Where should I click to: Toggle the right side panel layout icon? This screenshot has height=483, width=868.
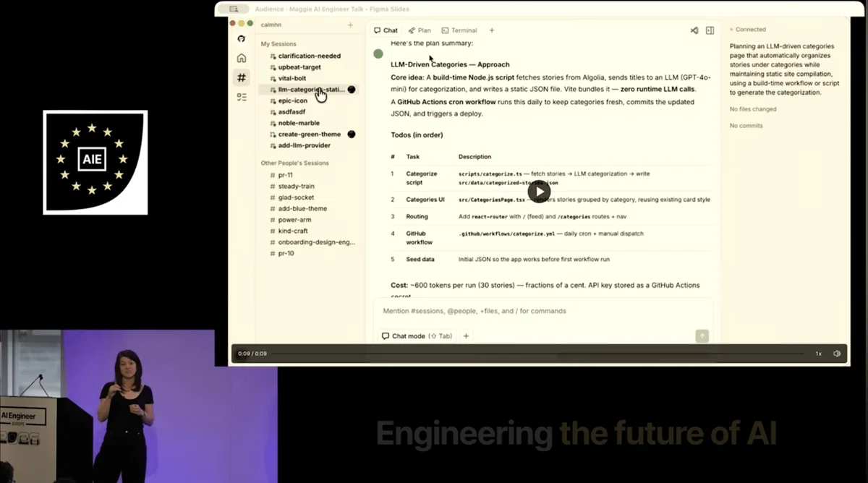(x=710, y=30)
